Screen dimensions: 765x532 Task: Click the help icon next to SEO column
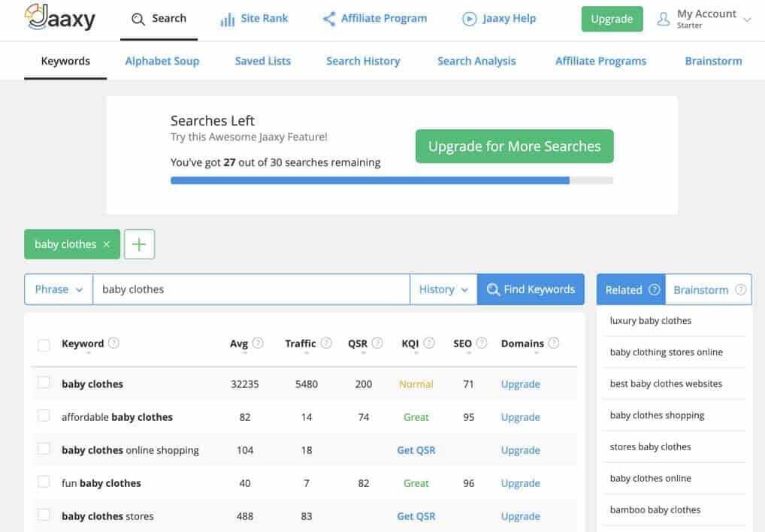[x=481, y=343]
